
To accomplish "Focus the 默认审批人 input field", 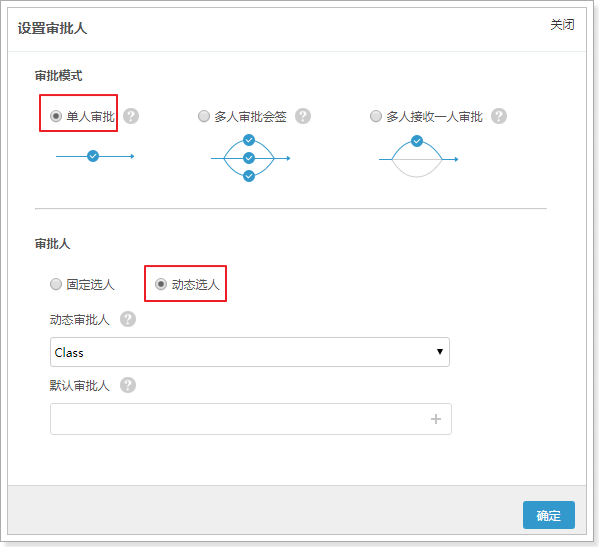I will point(251,419).
